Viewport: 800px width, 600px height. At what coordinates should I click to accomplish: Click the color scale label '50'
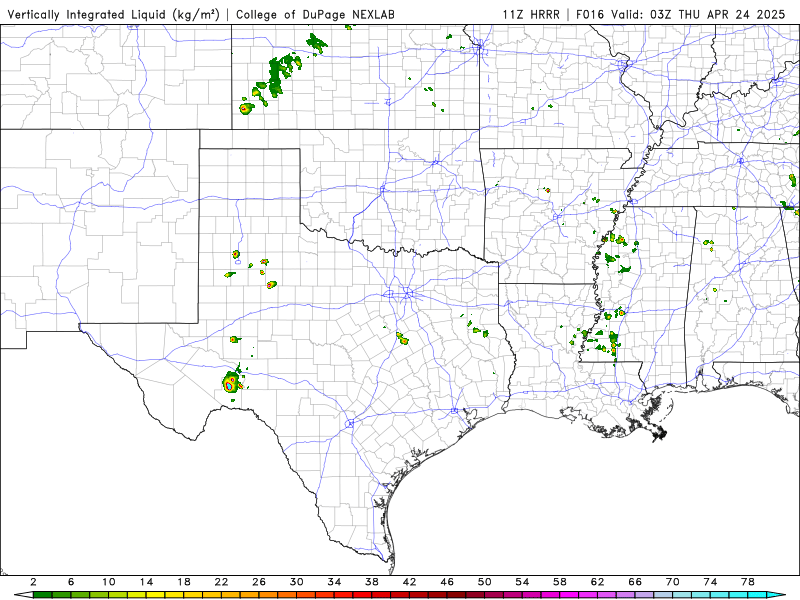pyautogui.click(x=485, y=582)
